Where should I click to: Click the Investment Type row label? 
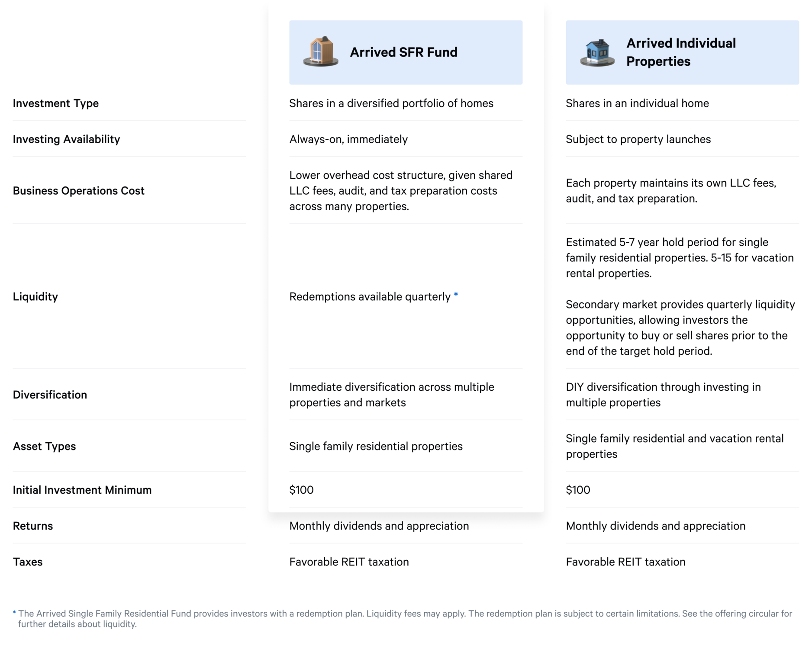[56, 103]
